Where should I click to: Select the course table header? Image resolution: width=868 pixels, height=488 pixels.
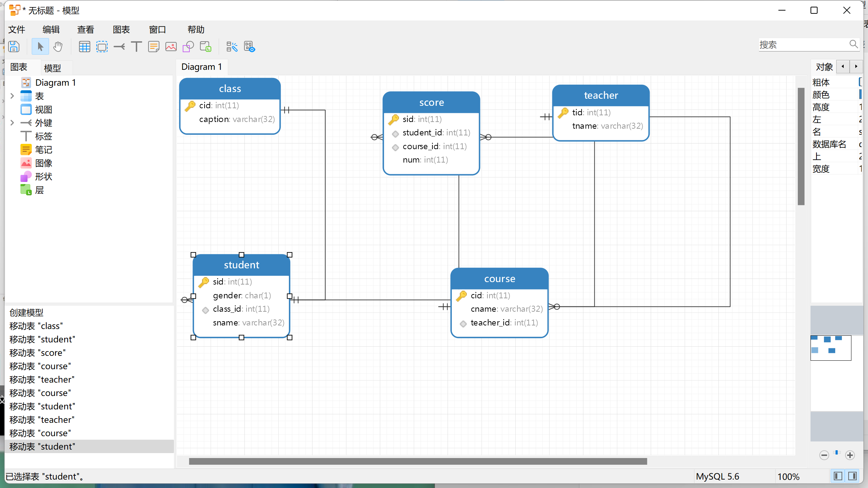(499, 279)
